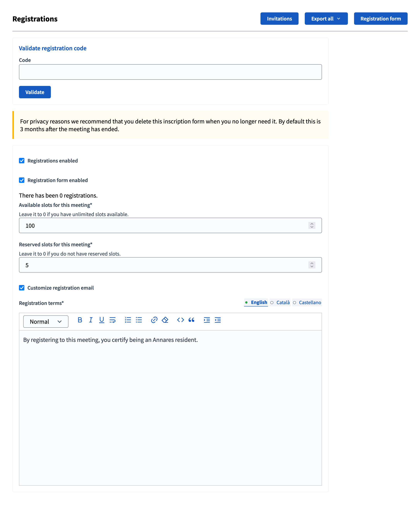The width and height of the screenshot is (420, 517).
Task: Insert an ordered list in the editor
Action: click(x=128, y=320)
